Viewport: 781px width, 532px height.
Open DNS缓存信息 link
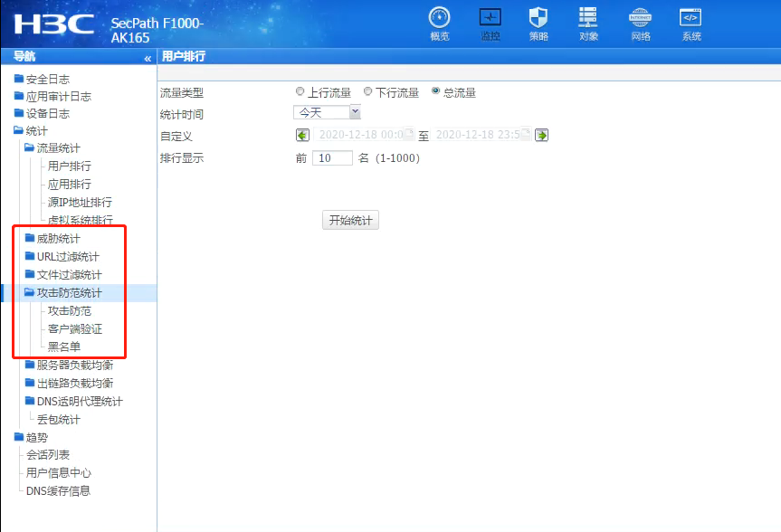pos(58,490)
